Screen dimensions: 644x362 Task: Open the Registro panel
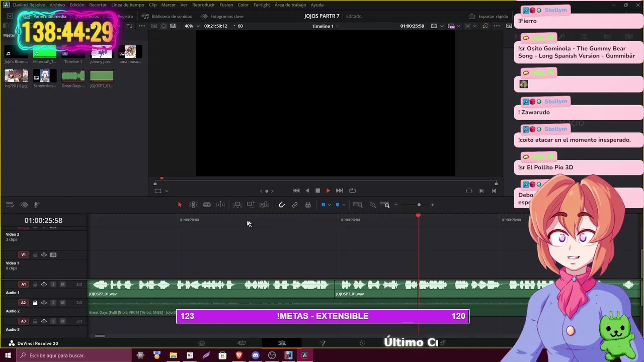click(121, 16)
